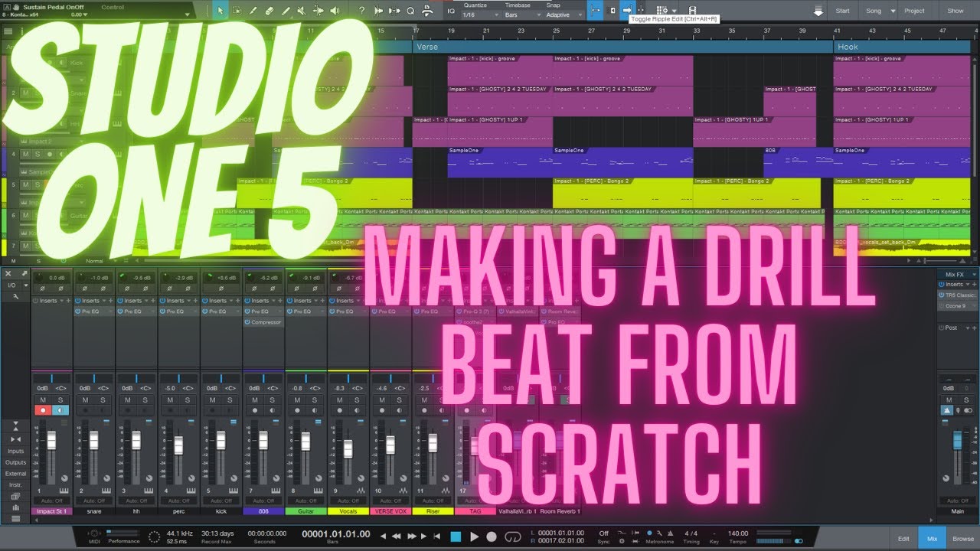Click the Play button in transport
Image resolution: width=980 pixels, height=551 pixels.
474,537
